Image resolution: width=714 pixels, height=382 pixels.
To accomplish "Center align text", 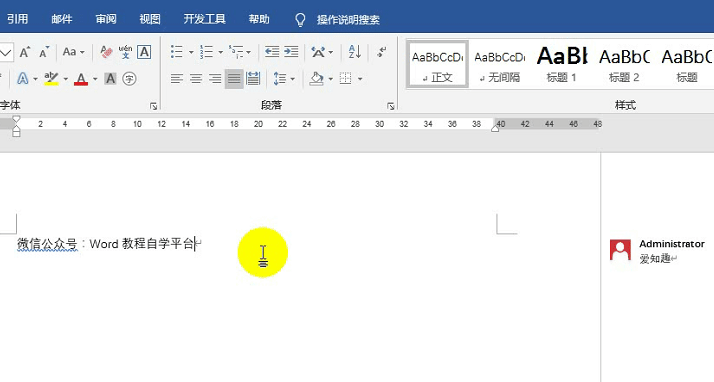I will coord(196,79).
